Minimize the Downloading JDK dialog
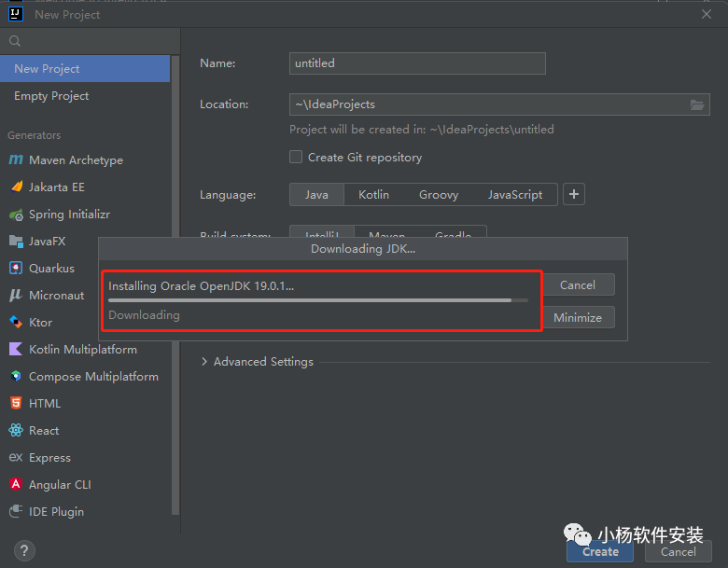This screenshot has height=568, width=728. (x=577, y=318)
